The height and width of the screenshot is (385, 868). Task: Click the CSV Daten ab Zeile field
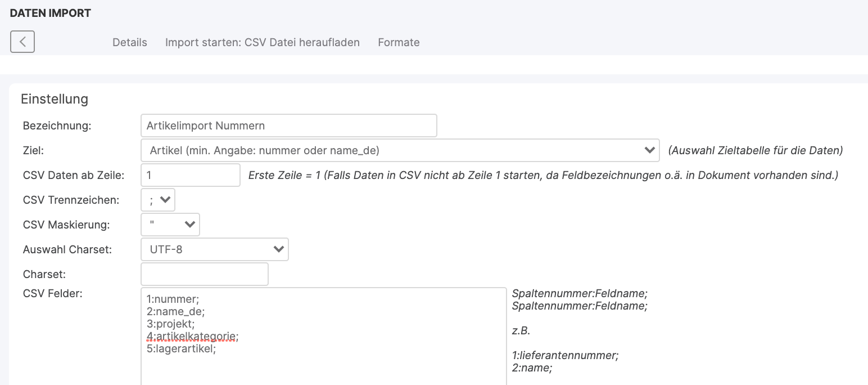190,175
